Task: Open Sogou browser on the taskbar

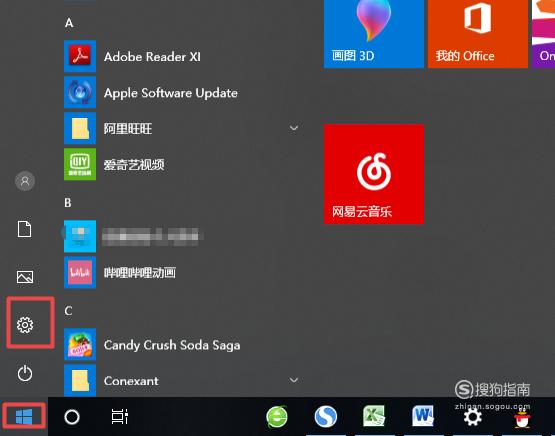Action: click(x=326, y=417)
